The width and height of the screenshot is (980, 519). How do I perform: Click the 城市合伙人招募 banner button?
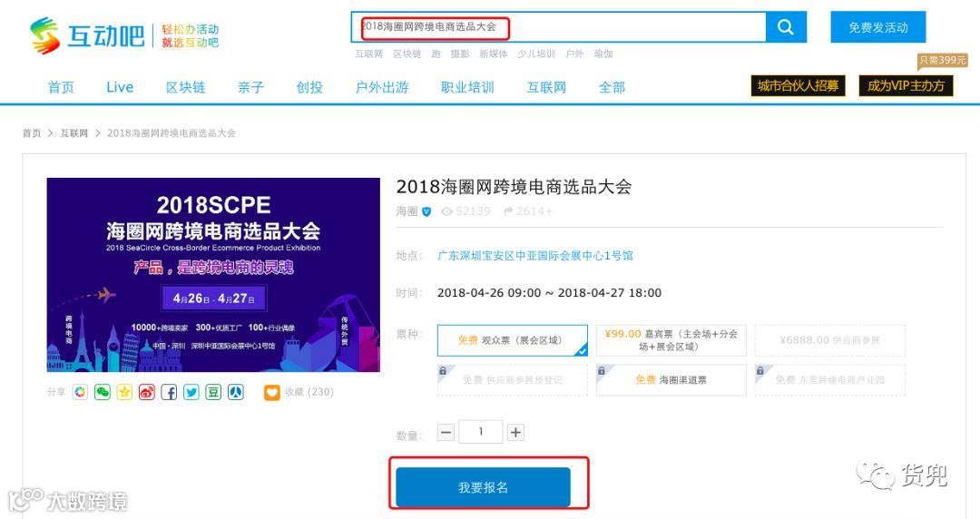799,85
